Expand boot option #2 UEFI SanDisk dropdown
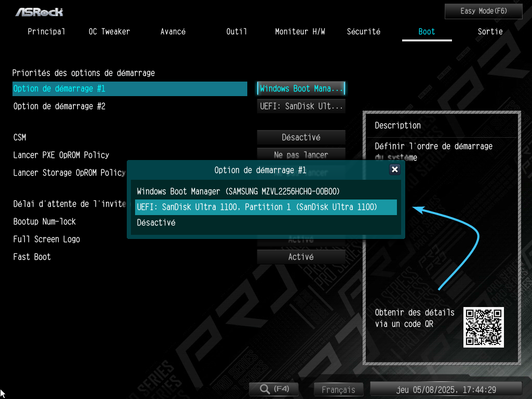Image resolution: width=532 pixels, height=399 pixels. point(301,107)
